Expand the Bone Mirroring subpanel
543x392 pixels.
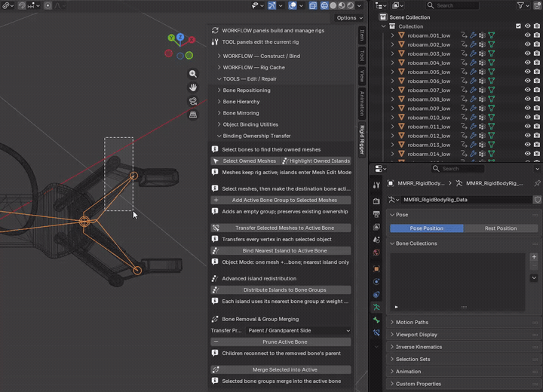241,113
